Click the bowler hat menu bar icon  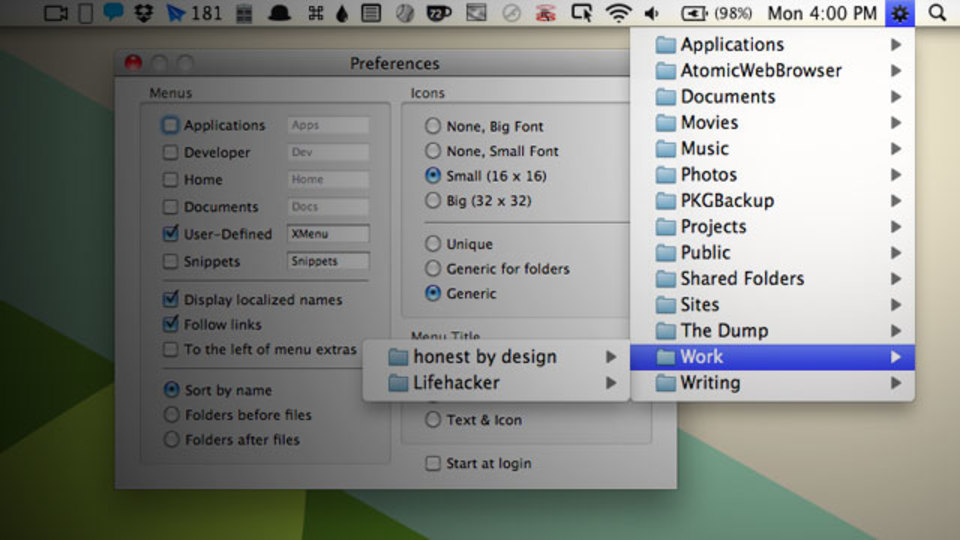pos(279,13)
